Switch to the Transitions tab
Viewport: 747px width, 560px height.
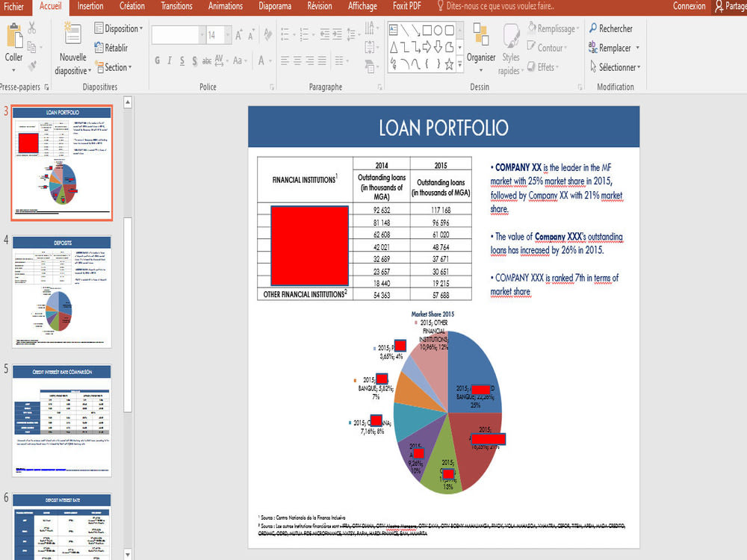[177, 6]
